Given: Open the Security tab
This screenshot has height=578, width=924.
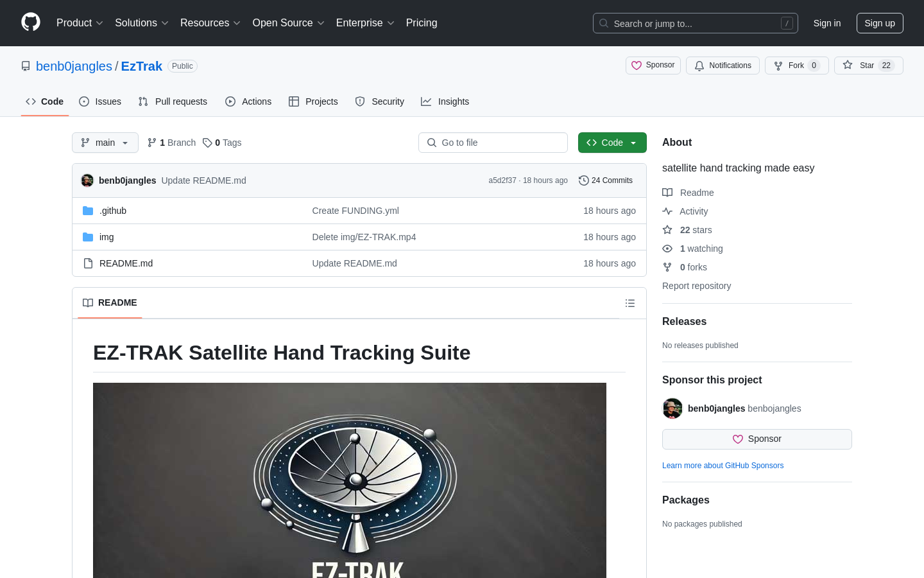Looking at the screenshot, I should pos(380,101).
